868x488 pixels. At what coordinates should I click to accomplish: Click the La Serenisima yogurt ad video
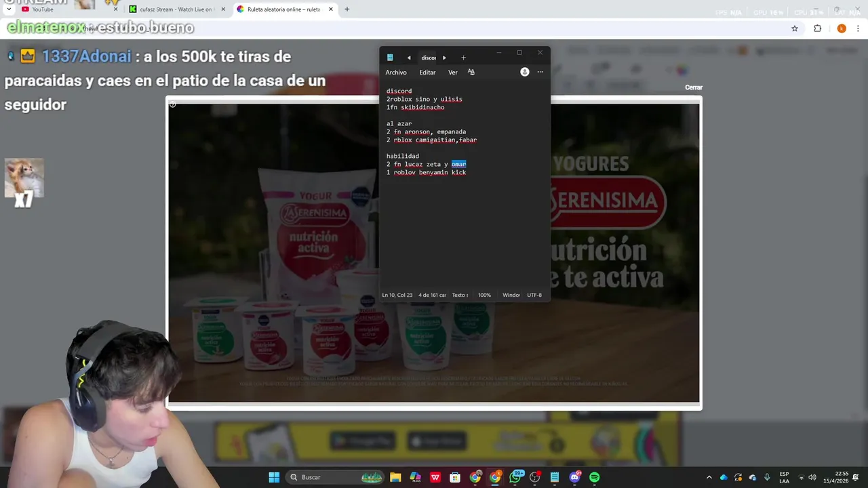(434, 253)
